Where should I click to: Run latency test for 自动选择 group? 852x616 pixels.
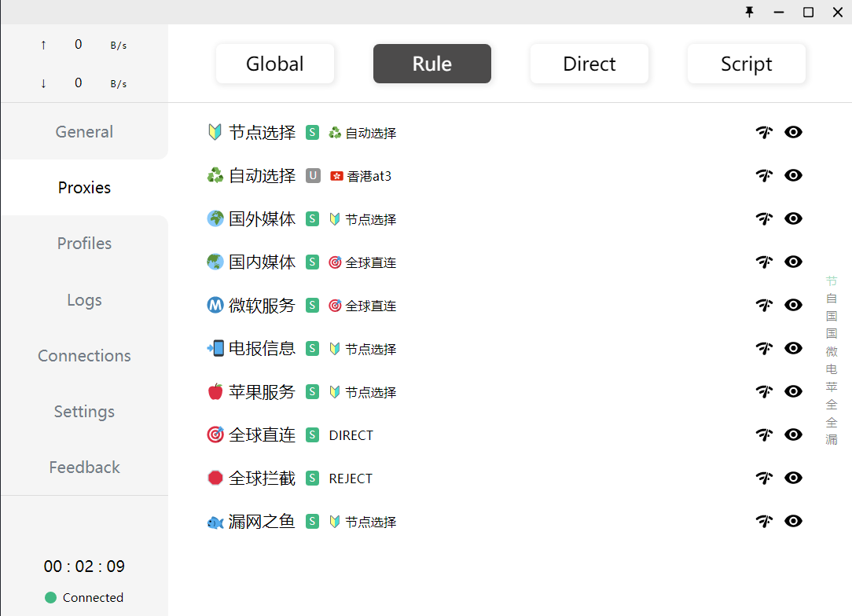point(764,175)
